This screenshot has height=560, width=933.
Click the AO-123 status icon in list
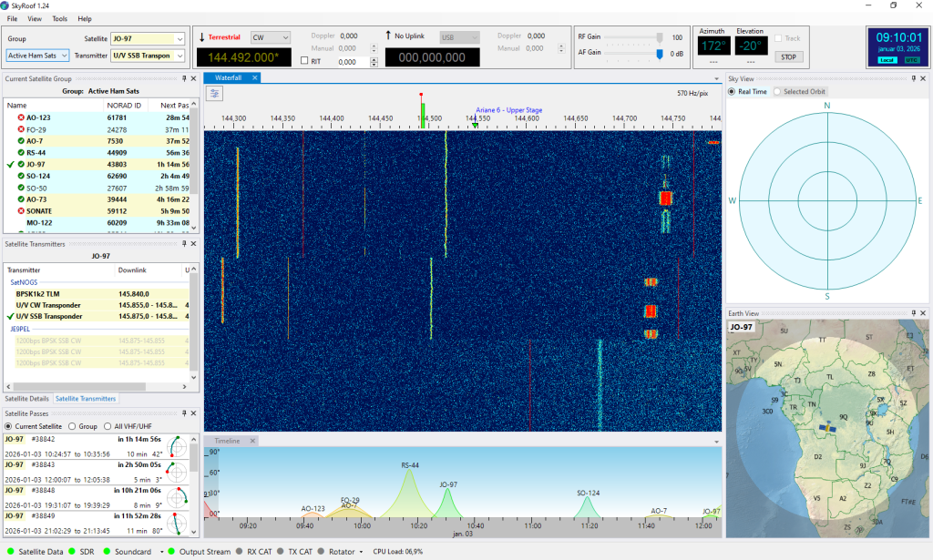tap(21, 117)
